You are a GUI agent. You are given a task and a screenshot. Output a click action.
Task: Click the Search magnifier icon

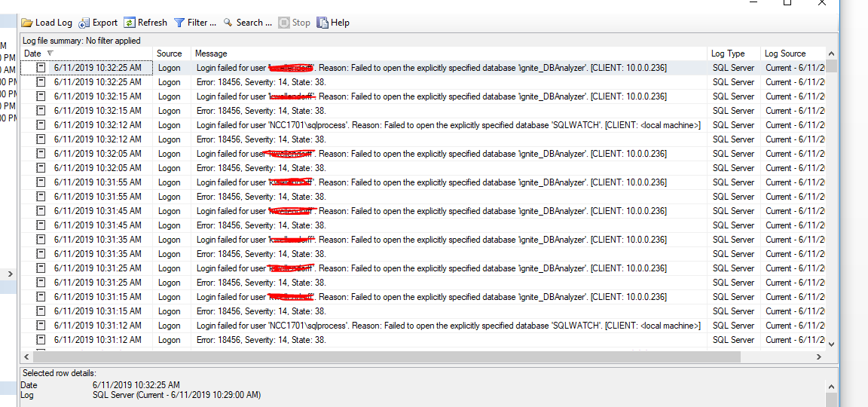pos(228,23)
